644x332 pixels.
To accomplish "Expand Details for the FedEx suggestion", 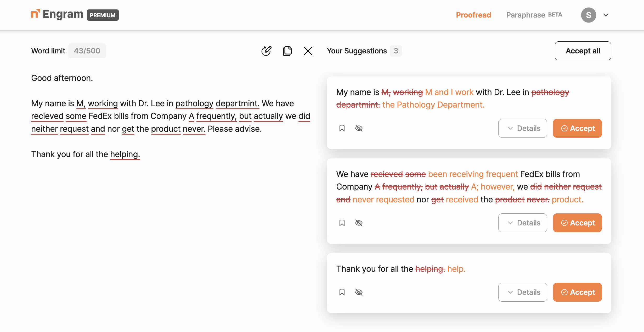I will coord(522,223).
